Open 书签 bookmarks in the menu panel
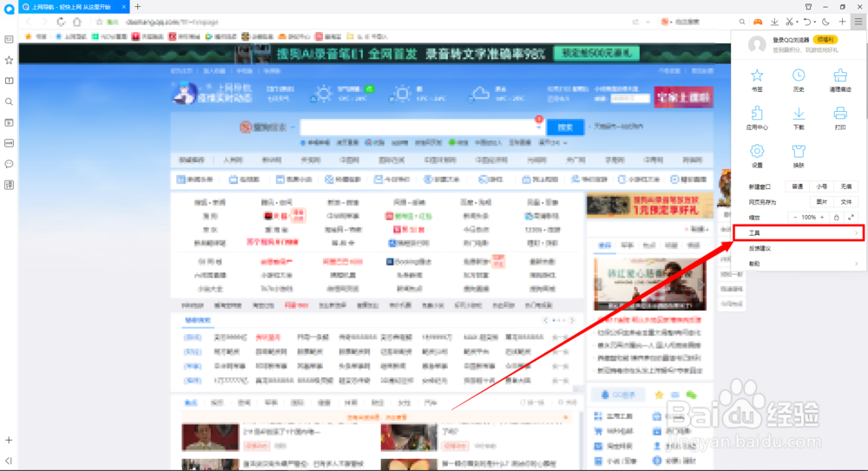The image size is (868, 471). point(757,80)
